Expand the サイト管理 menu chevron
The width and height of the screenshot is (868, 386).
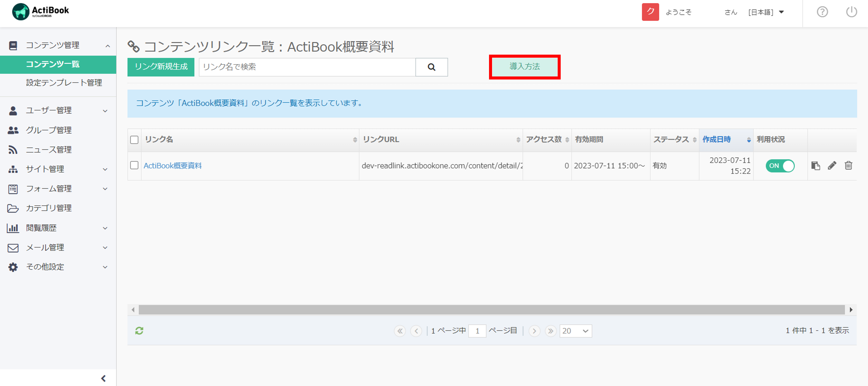click(x=105, y=170)
